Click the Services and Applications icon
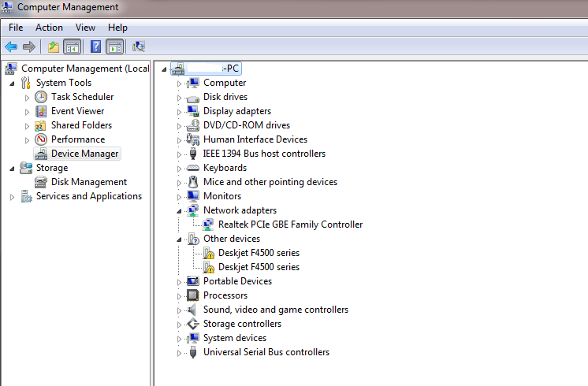 (26, 196)
